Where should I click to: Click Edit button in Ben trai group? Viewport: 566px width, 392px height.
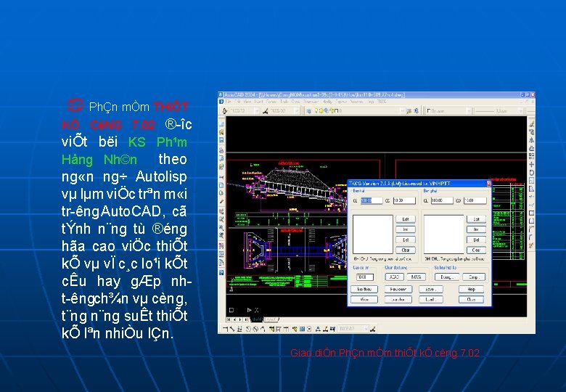pyautogui.click(x=406, y=219)
